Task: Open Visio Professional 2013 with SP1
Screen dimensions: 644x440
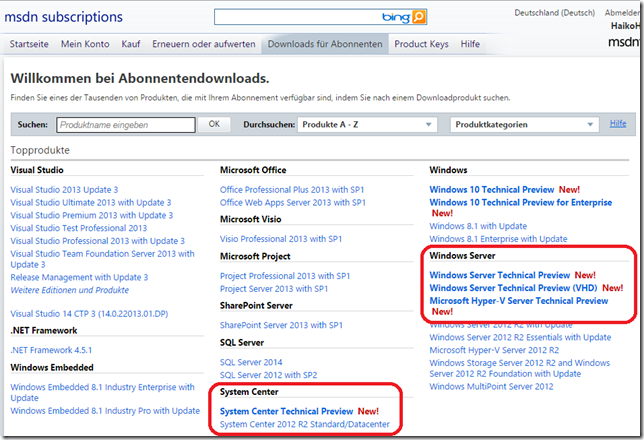Action: [281, 239]
